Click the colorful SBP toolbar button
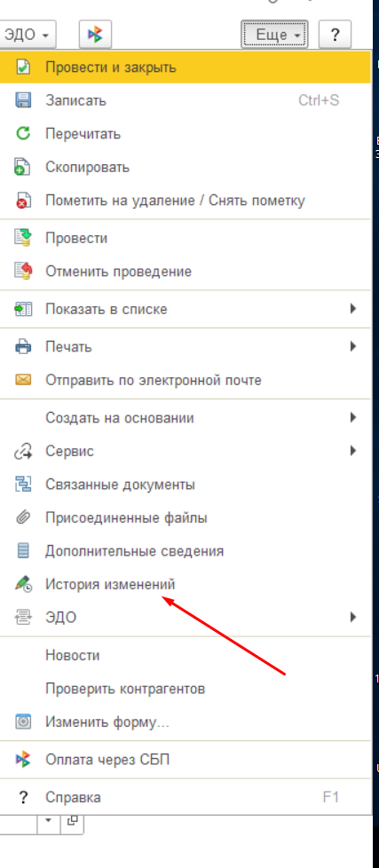Screen dimensions: 379x868 [95, 35]
